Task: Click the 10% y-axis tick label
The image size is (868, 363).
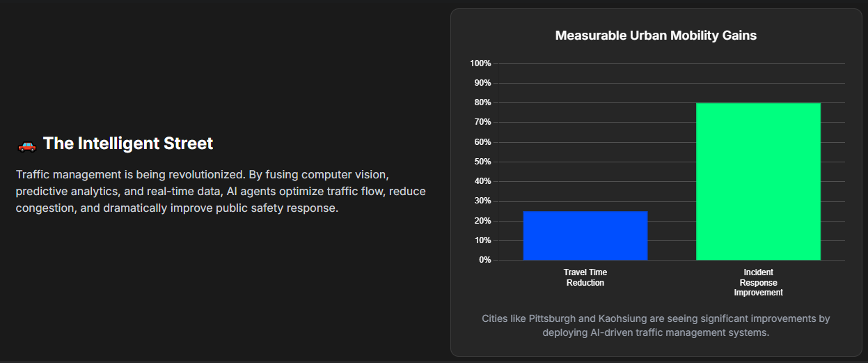Action: 482,240
